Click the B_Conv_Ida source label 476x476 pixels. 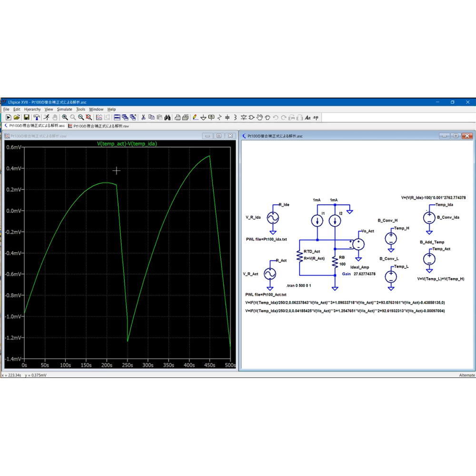pyautogui.click(x=448, y=218)
